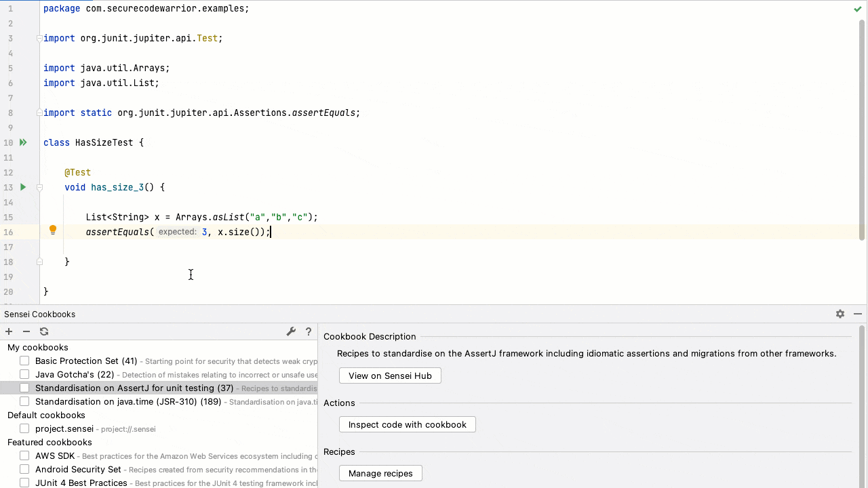The height and width of the screenshot is (488, 868).
Task: Open Manage recipes
Action: click(x=380, y=473)
